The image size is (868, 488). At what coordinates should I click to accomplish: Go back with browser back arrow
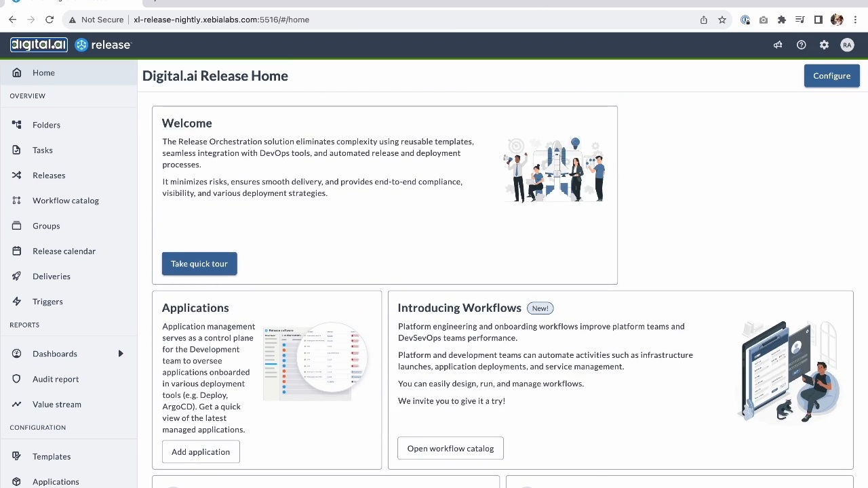coord(12,20)
